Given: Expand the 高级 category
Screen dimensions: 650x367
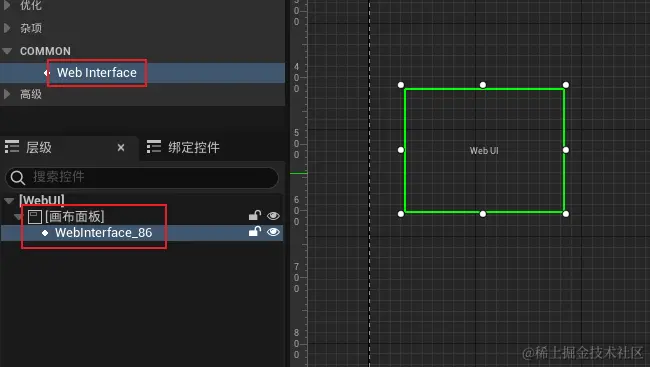Looking at the screenshot, I should click(x=7, y=94).
